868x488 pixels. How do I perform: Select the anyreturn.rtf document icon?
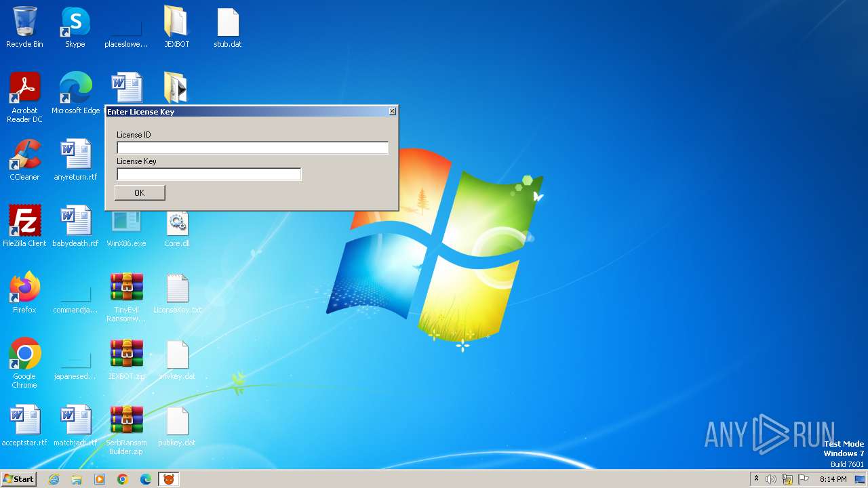point(75,160)
